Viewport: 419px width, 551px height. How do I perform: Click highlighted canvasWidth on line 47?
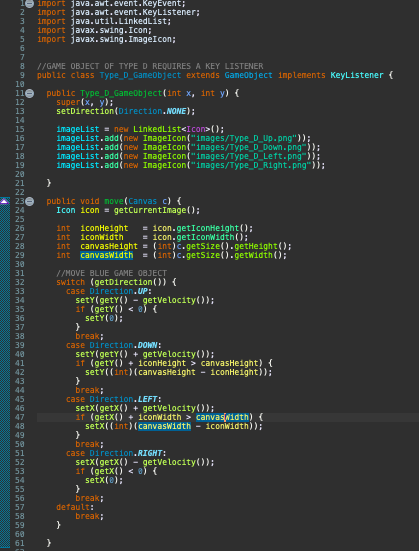(x=222, y=417)
